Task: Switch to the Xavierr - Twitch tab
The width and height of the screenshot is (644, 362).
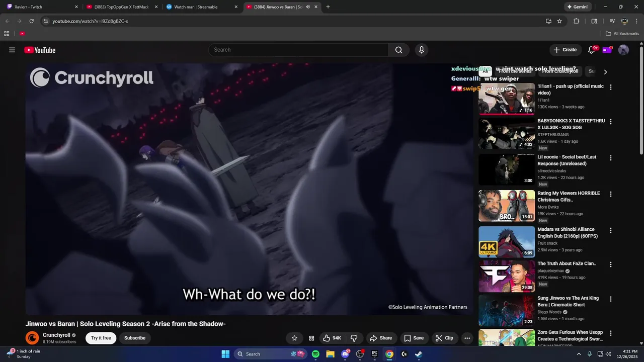Action: (x=42, y=7)
